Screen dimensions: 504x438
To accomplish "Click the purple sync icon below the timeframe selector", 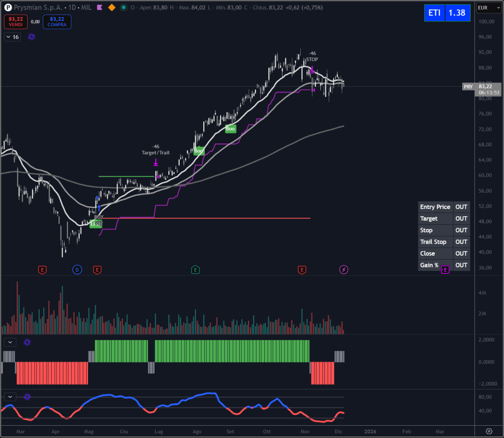I will click(x=31, y=36).
